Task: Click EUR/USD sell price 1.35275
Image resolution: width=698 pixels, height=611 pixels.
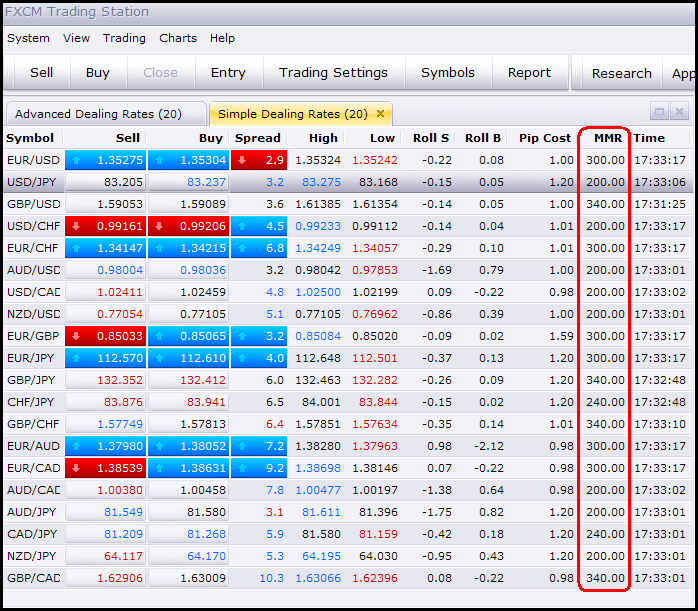Action: point(106,160)
